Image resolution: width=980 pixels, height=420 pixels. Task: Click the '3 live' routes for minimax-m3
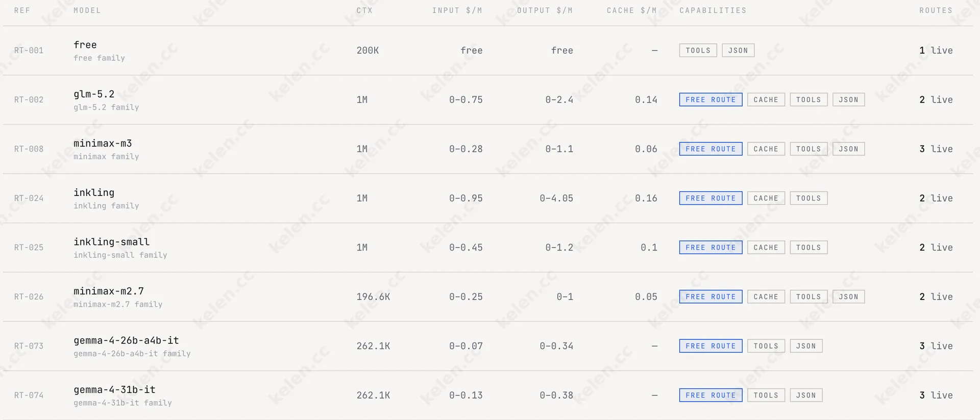pyautogui.click(x=936, y=149)
